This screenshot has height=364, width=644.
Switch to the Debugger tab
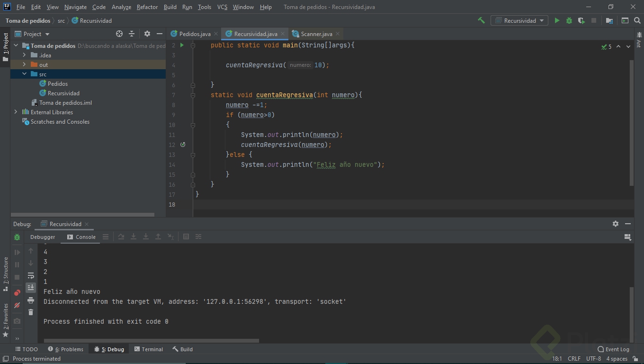[43, 237]
